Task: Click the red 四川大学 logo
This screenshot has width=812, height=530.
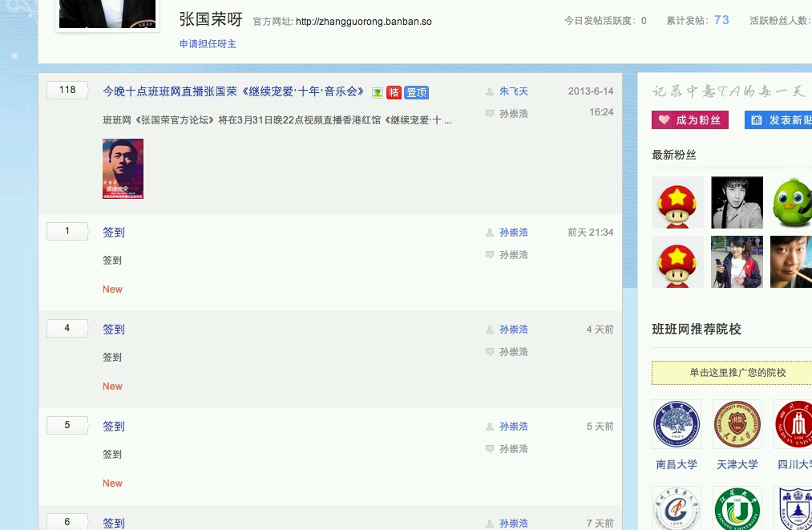Action: 793,424
